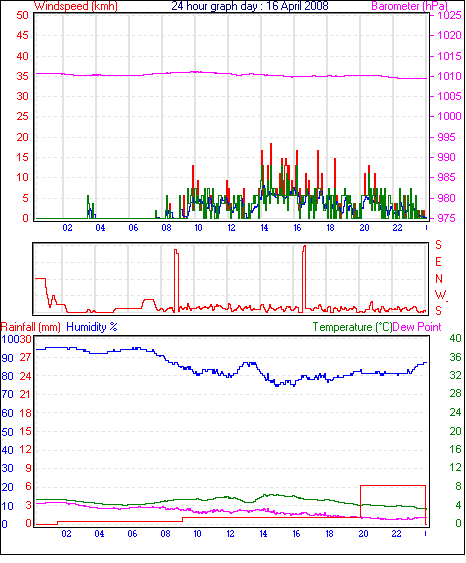
Task: Click hour 06 on the bottom graph axis
Action: 132,534
